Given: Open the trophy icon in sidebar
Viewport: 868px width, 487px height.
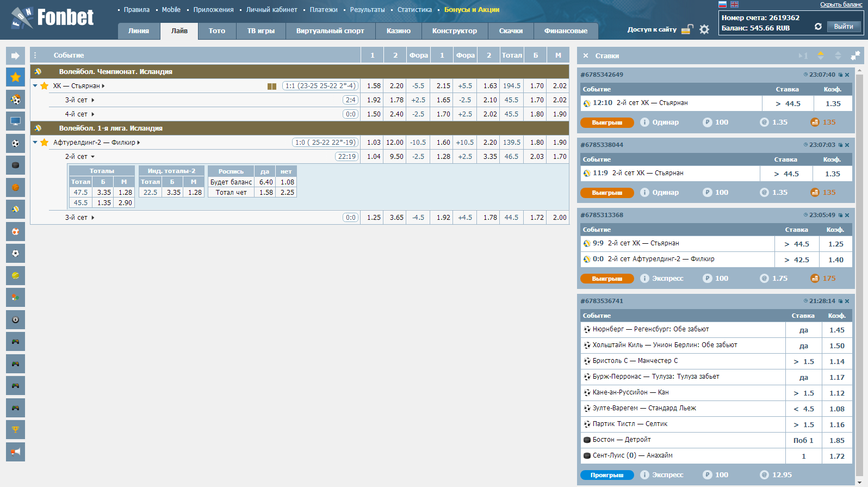Looking at the screenshot, I should (x=15, y=430).
